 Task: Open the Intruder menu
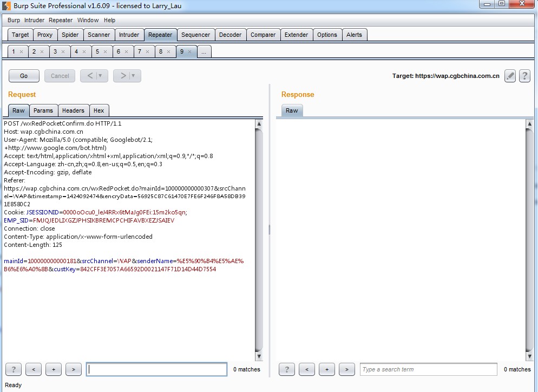34,20
